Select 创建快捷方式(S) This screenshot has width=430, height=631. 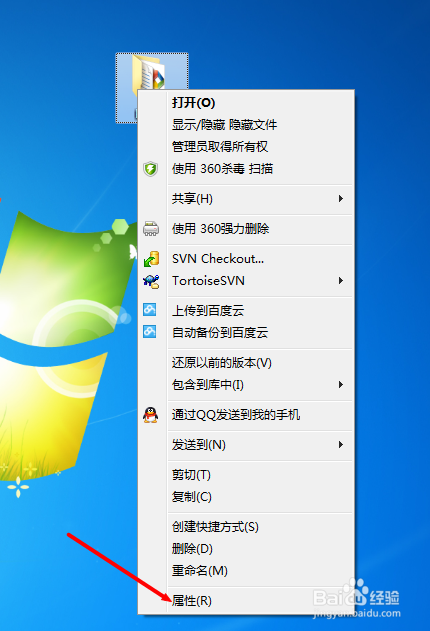click(246, 527)
